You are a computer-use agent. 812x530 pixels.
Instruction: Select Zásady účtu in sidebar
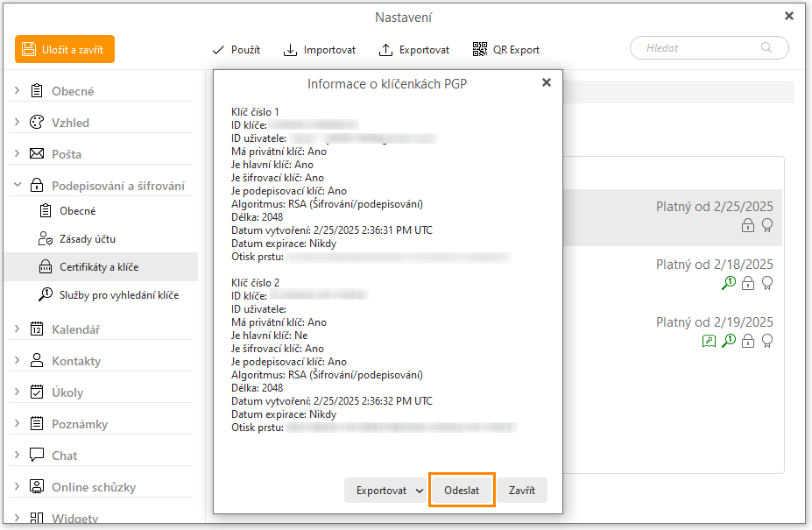tap(87, 239)
